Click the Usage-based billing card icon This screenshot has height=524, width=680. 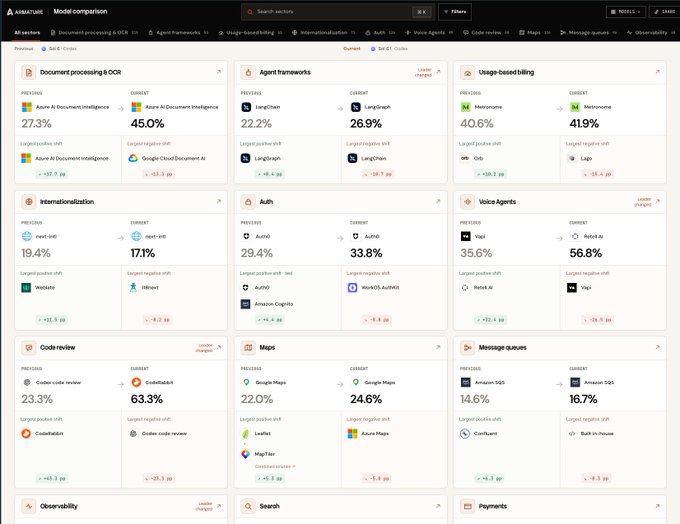(x=468, y=72)
